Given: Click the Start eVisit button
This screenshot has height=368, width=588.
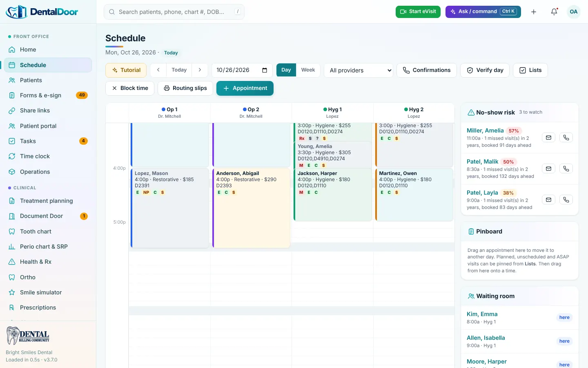Looking at the screenshot, I should coord(418,12).
